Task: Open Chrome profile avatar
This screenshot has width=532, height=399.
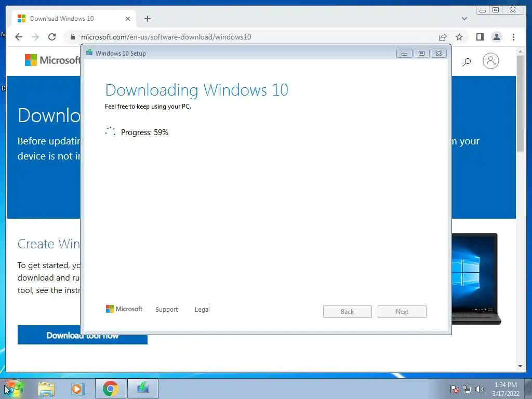Action: click(x=496, y=37)
